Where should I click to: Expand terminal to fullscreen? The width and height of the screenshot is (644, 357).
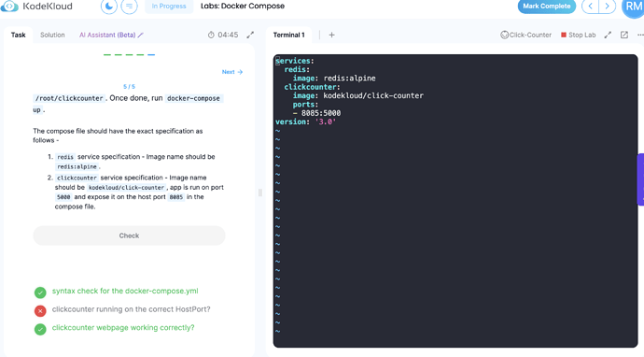(x=608, y=35)
